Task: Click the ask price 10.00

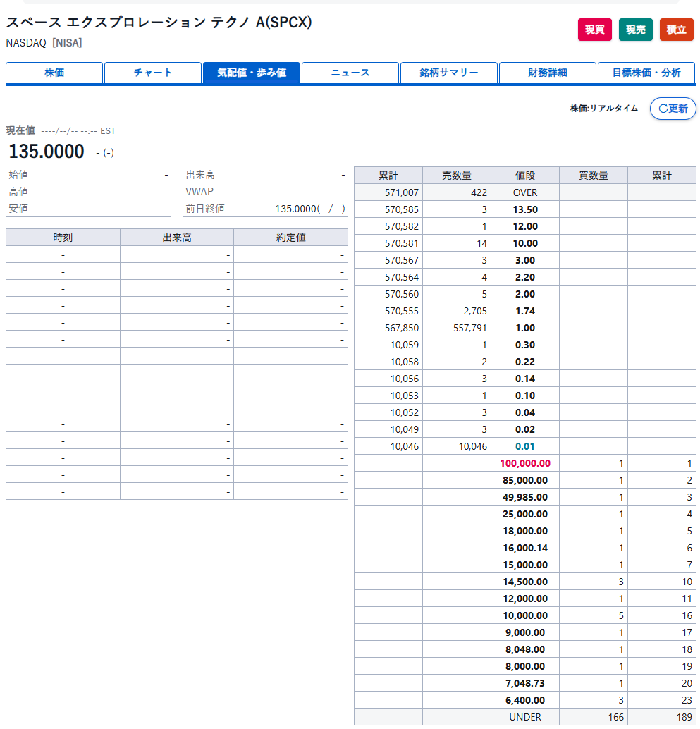Action: pyautogui.click(x=525, y=244)
